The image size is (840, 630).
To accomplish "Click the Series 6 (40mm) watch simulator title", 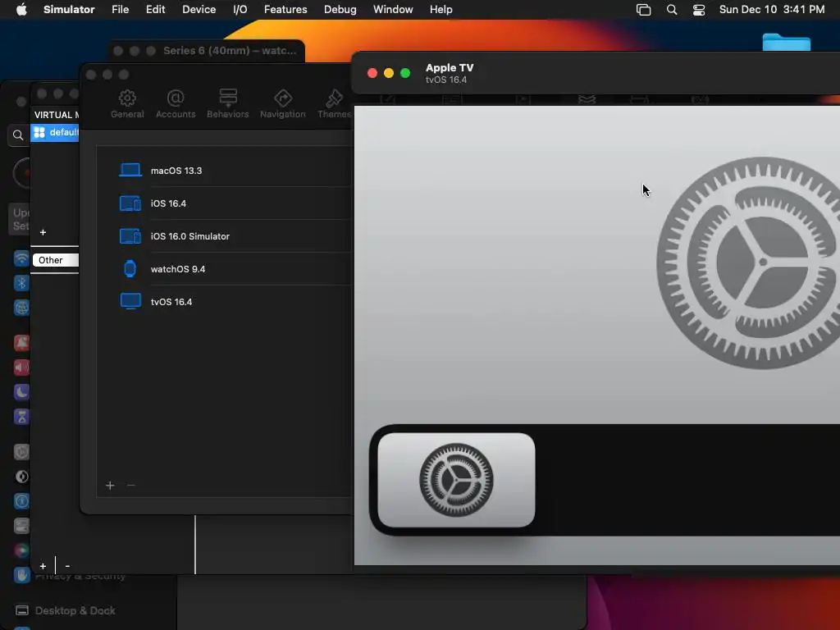I will coord(230,50).
